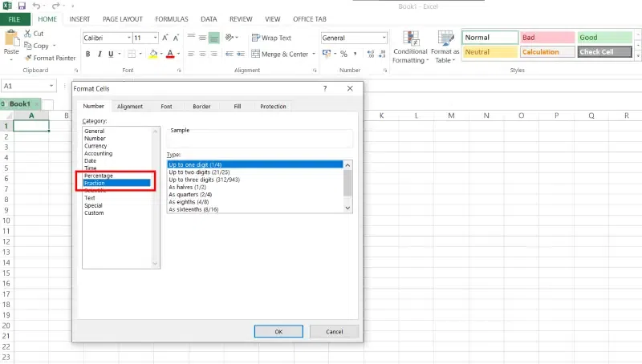Click the Borders icon
Image resolution: width=642 pixels, height=364 pixels.
click(132, 54)
